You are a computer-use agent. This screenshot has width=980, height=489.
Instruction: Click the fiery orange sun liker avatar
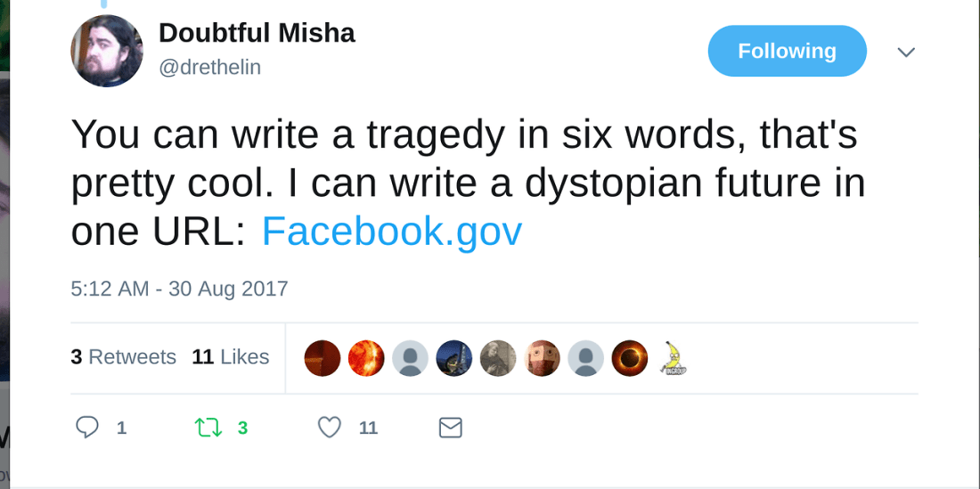pyautogui.click(x=366, y=358)
